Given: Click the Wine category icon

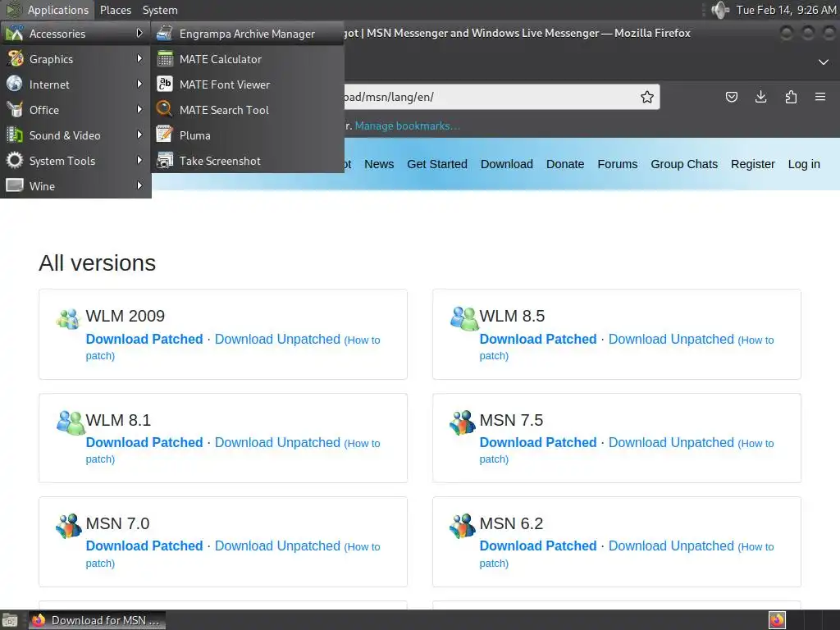Looking at the screenshot, I should click(x=15, y=185).
